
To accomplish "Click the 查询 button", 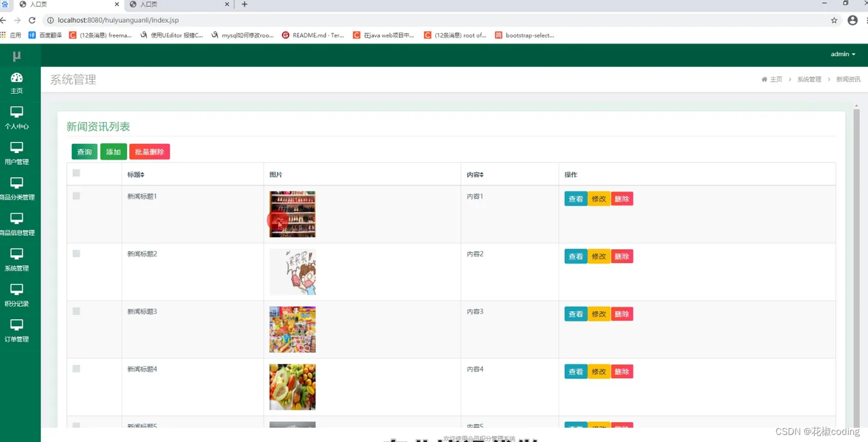I will pyautogui.click(x=84, y=152).
